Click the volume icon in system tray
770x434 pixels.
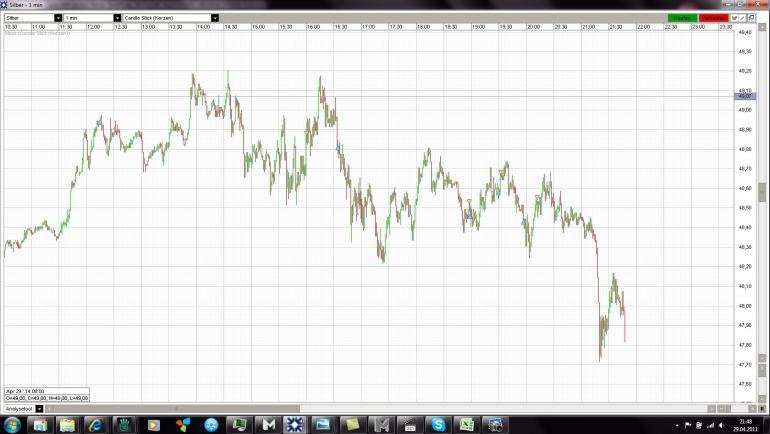721,425
